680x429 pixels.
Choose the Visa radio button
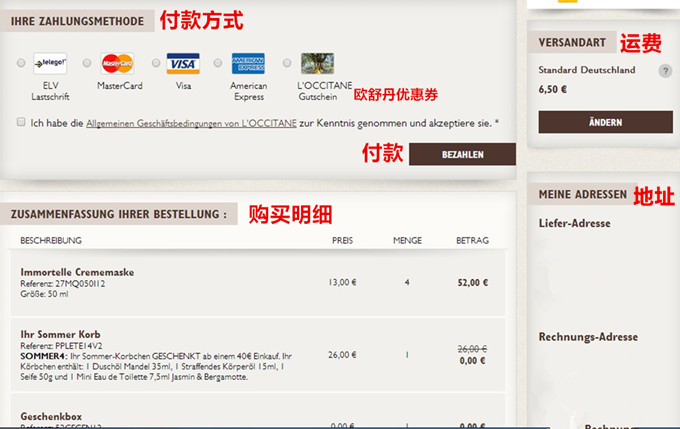[153, 63]
